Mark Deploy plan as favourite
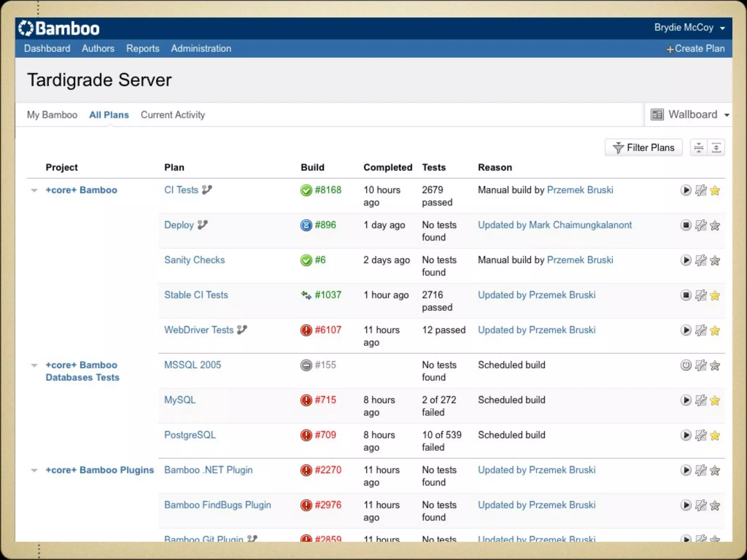The image size is (747, 560). coord(715,225)
